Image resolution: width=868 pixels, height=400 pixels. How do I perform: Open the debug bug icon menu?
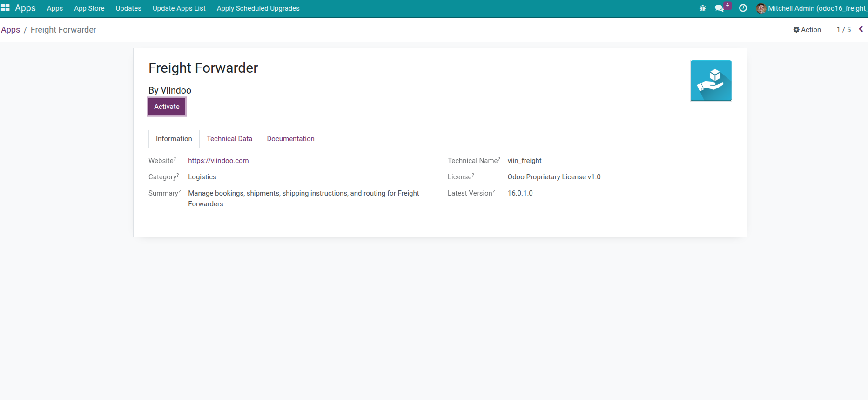point(703,8)
